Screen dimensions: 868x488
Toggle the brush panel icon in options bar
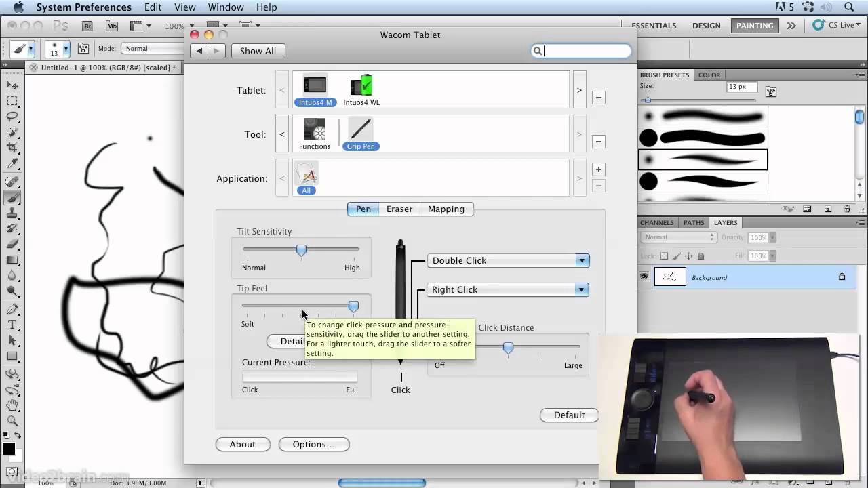[83, 49]
